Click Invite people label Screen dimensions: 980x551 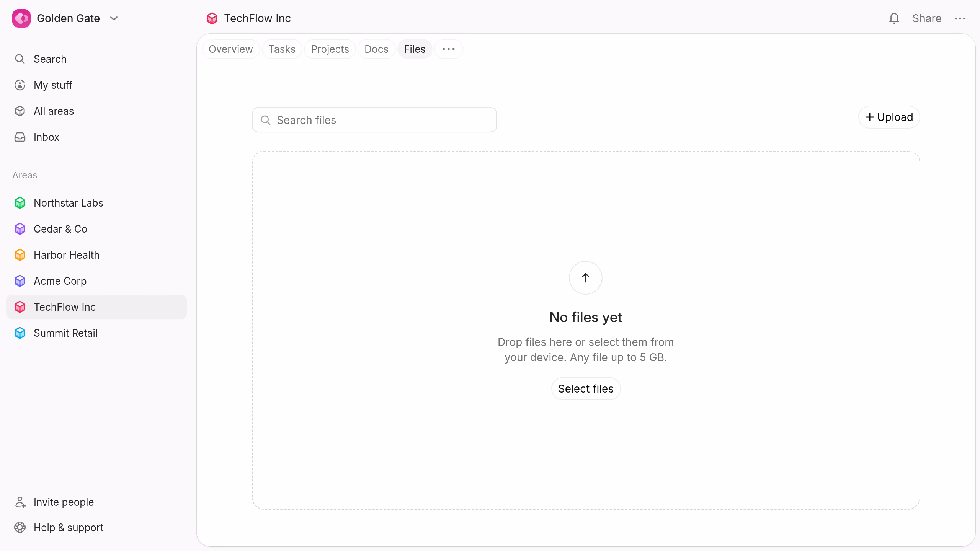pyautogui.click(x=64, y=502)
